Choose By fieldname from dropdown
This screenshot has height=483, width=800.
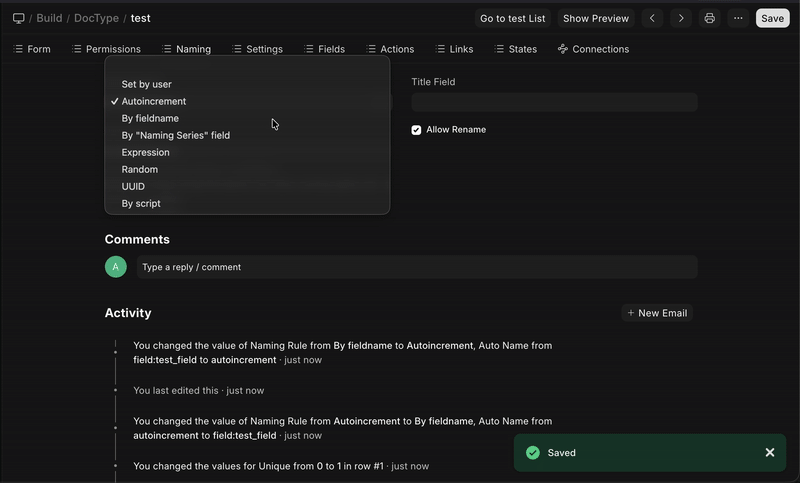pos(150,118)
